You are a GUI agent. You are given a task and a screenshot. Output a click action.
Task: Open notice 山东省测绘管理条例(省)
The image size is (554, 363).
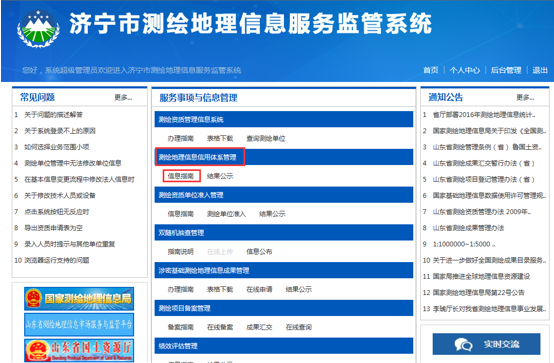pyautogui.click(x=487, y=147)
